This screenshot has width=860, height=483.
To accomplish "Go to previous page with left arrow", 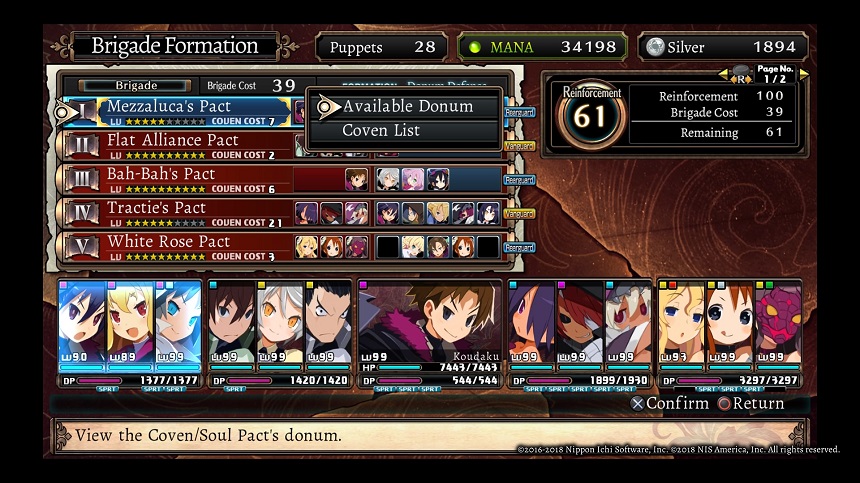I will [723, 74].
